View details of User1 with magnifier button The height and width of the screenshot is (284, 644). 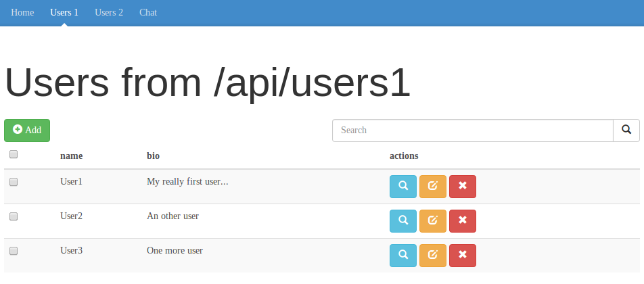tap(403, 187)
